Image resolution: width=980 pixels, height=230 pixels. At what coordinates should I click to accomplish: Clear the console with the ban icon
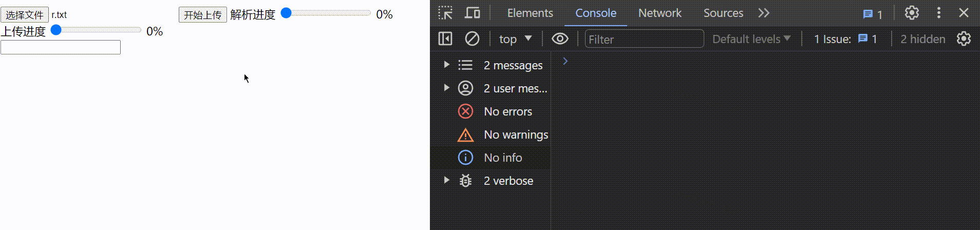pyautogui.click(x=472, y=39)
